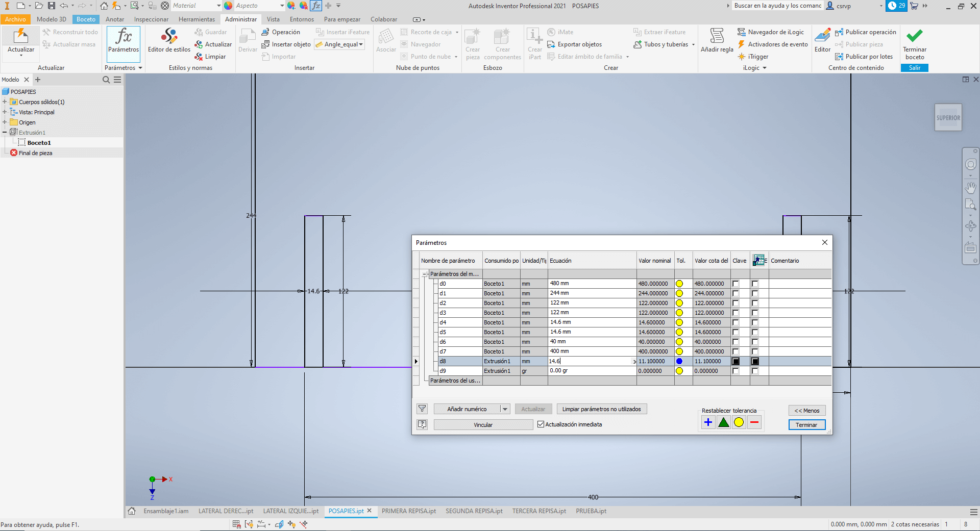The width and height of the screenshot is (980, 531).
Task: Toggle Actualización inmediata checkbox
Action: (541, 424)
